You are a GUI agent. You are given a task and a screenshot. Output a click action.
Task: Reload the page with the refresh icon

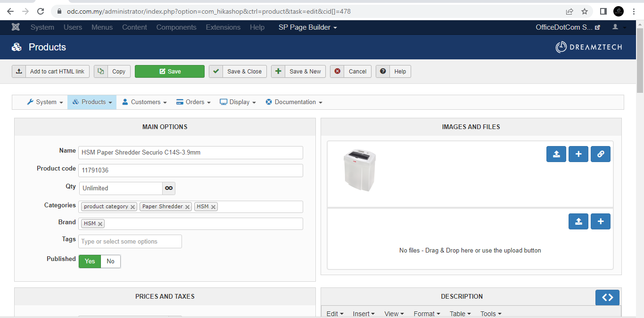click(41, 11)
